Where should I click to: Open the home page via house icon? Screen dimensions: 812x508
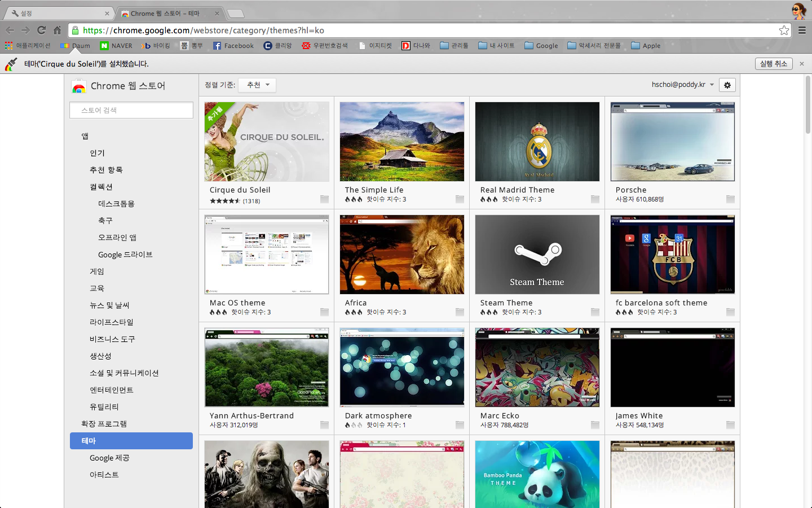coord(57,30)
